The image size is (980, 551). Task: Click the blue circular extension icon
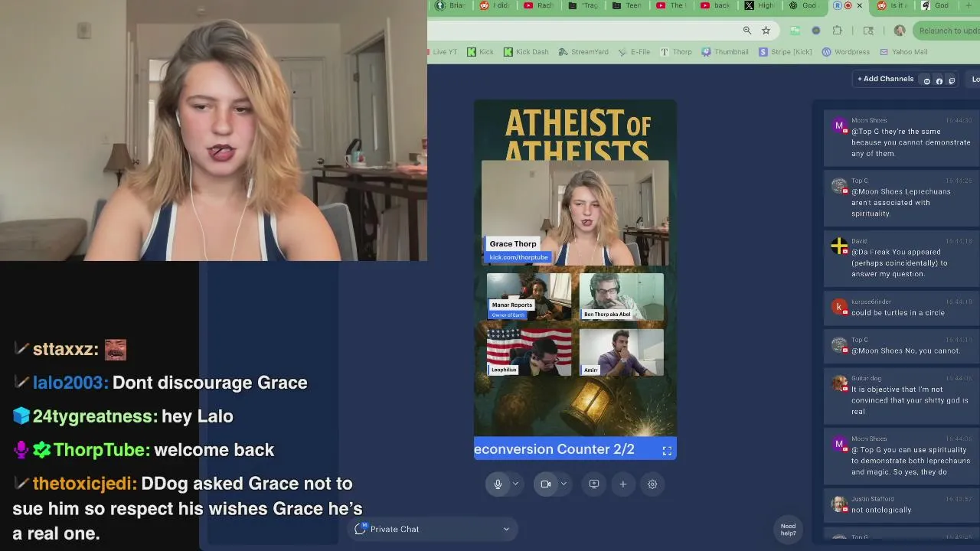815,31
